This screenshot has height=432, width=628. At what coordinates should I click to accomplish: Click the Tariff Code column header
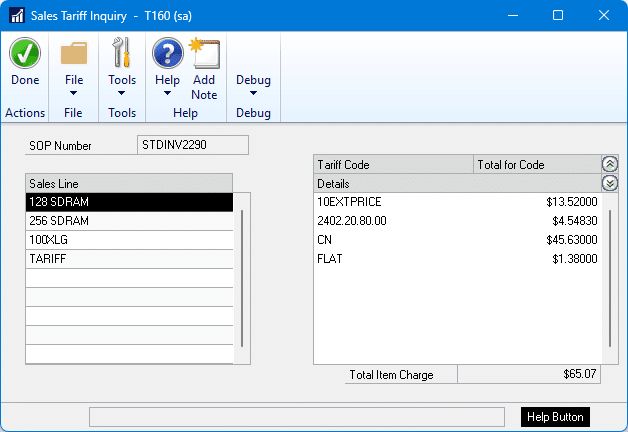tap(392, 164)
